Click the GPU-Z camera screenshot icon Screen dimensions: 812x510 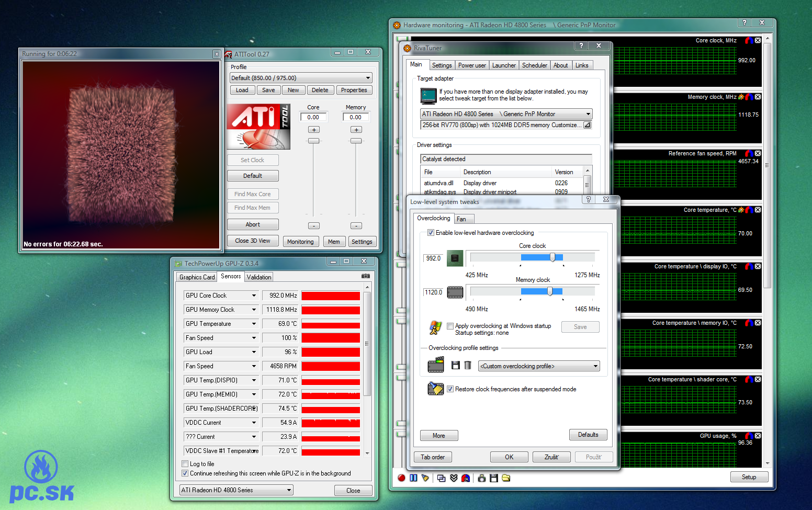366,276
